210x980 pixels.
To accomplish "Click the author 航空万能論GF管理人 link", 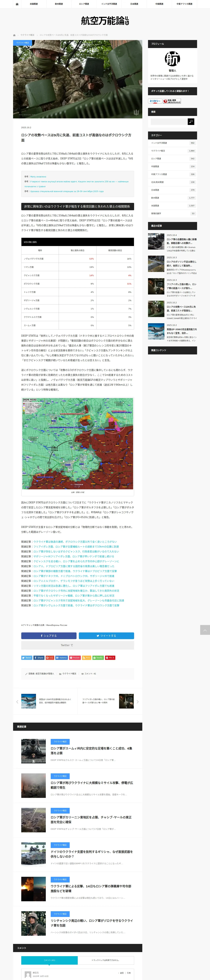I will click(x=45, y=674).
